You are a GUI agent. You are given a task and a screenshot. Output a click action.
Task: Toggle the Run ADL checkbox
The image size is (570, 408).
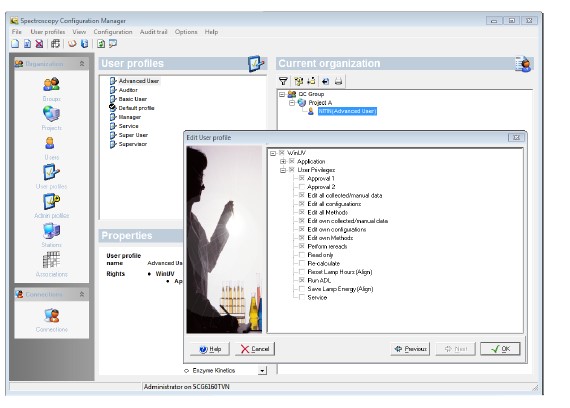[x=302, y=280]
